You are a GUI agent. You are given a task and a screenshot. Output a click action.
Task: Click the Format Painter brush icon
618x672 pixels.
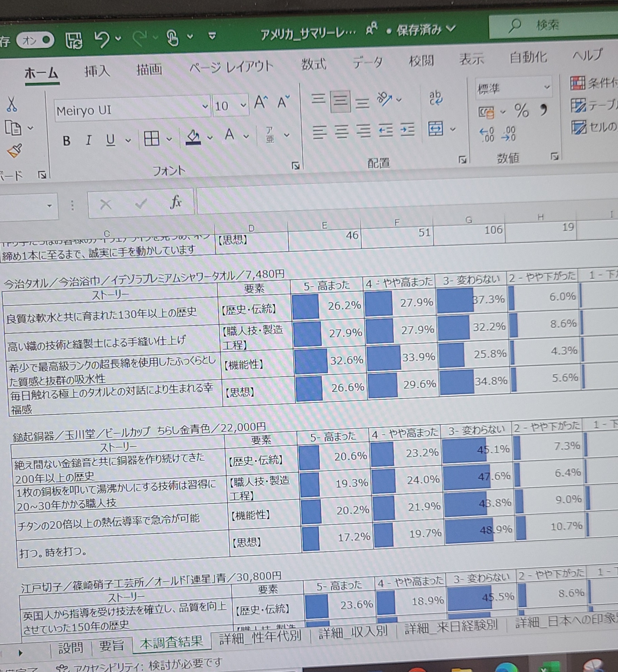[15, 151]
